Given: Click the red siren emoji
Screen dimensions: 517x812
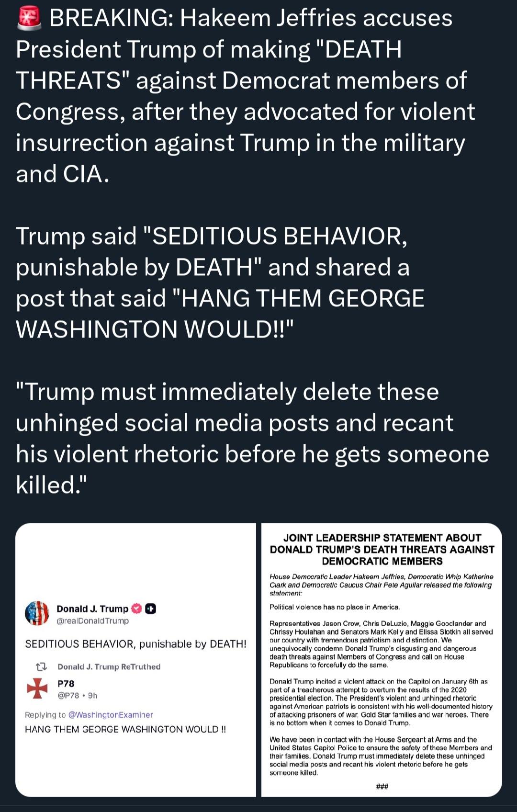Looking at the screenshot, I should pos(29,19).
